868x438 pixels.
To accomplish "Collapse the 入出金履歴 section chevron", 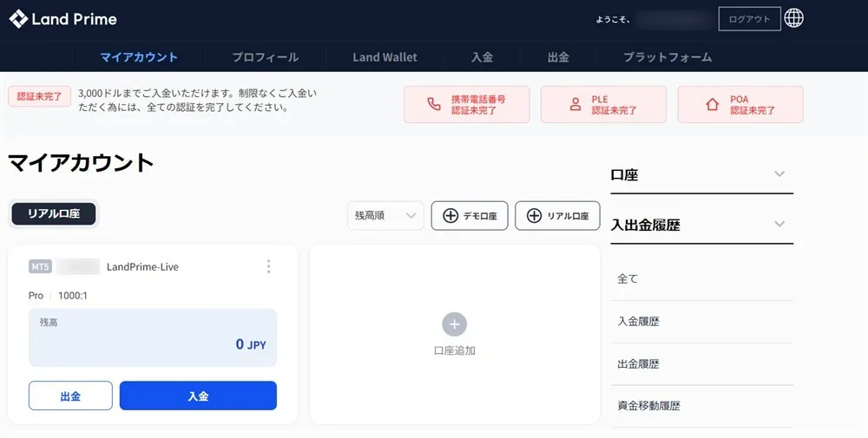I will point(779,224).
